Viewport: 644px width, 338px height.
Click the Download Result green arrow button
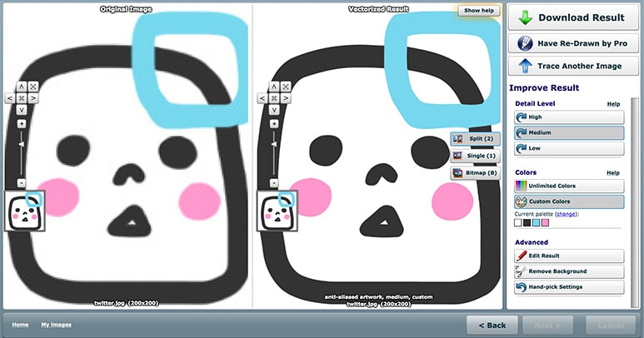click(x=574, y=17)
